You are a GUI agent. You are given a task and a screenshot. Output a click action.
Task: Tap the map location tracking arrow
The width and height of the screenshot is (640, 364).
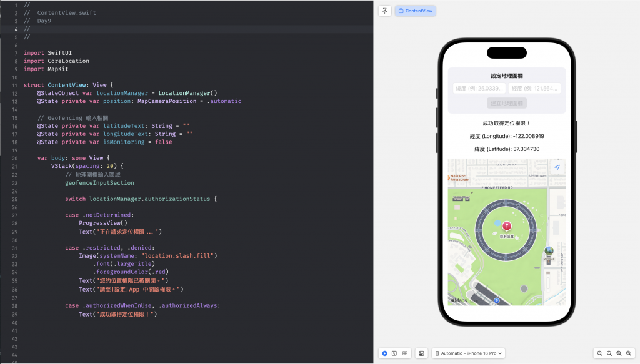click(557, 167)
